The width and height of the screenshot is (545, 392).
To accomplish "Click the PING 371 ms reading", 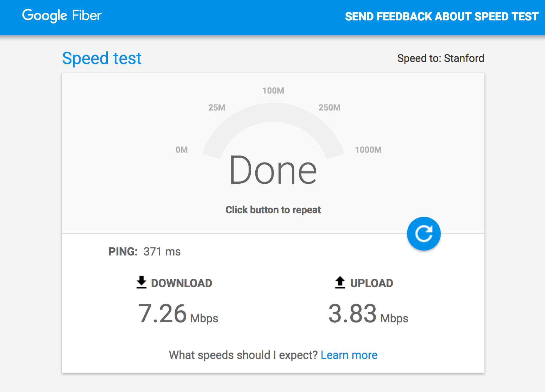I will pyautogui.click(x=144, y=252).
